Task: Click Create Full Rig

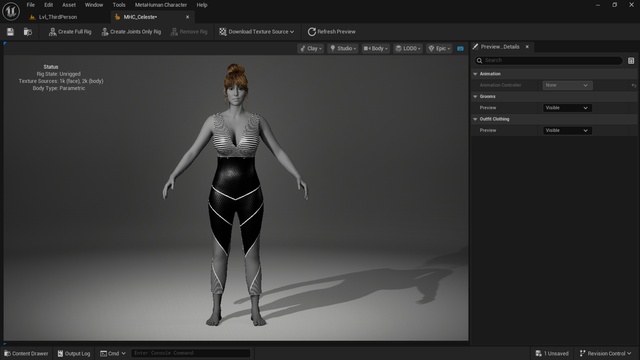Action: (x=70, y=32)
